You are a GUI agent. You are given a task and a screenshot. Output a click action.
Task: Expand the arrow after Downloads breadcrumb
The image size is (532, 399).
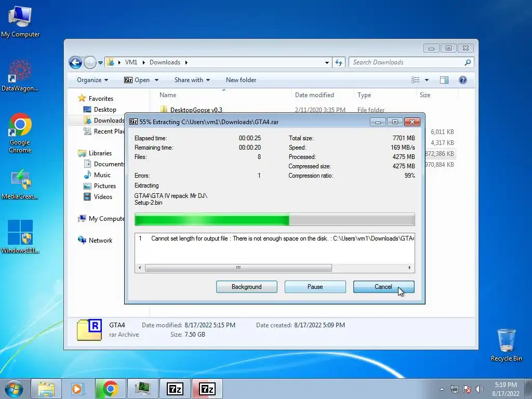187,62
